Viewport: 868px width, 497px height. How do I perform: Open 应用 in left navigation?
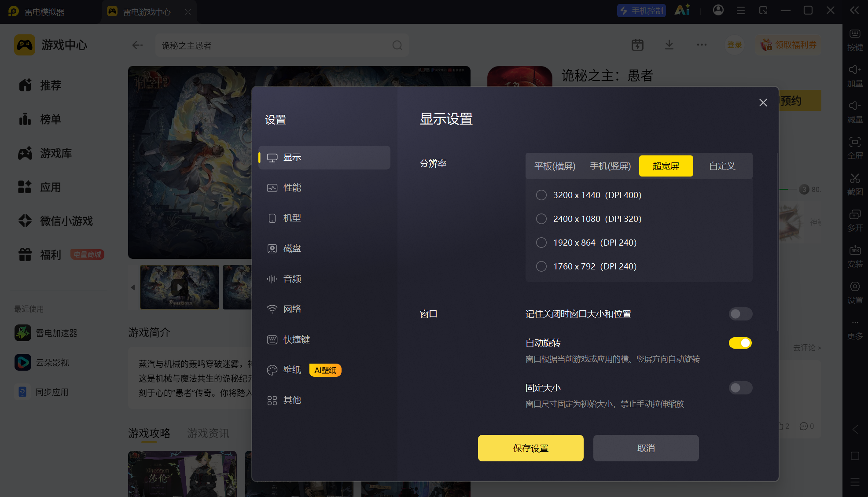[x=40, y=187]
